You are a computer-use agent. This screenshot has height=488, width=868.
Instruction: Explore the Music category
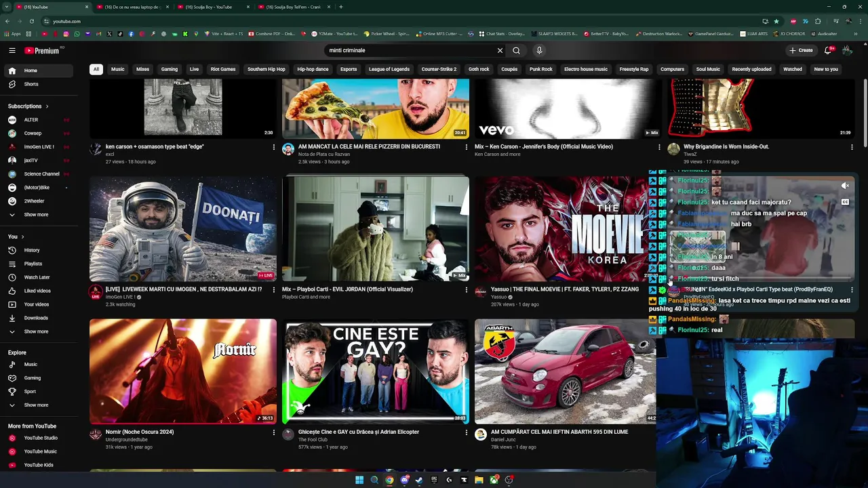pos(39,365)
